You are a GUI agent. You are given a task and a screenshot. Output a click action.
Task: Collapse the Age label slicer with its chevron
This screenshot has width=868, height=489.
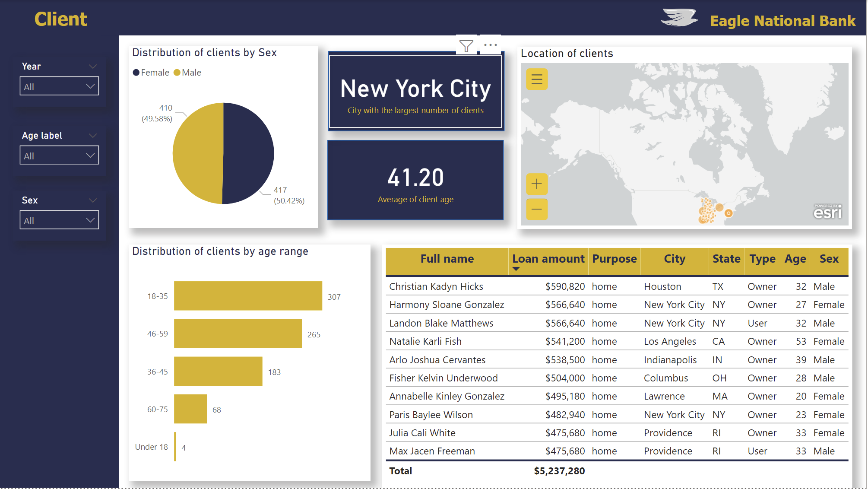(93, 135)
